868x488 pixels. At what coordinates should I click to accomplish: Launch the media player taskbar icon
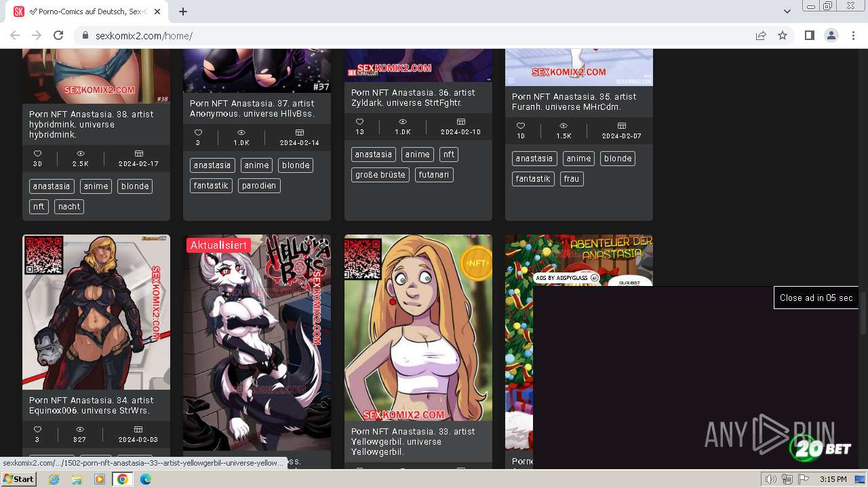(100, 479)
